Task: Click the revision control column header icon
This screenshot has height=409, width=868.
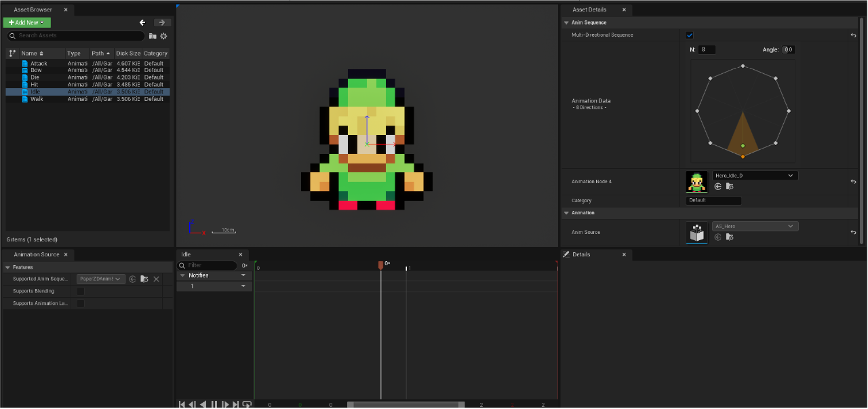Action: pos(12,53)
